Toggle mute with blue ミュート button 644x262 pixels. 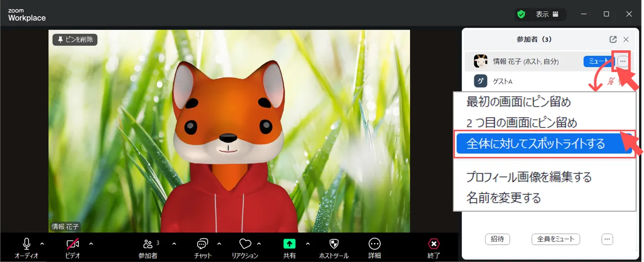[597, 61]
